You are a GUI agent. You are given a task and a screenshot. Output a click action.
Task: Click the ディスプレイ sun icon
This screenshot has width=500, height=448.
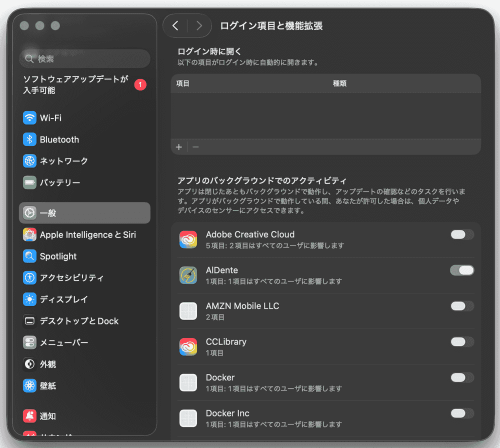[29, 299]
